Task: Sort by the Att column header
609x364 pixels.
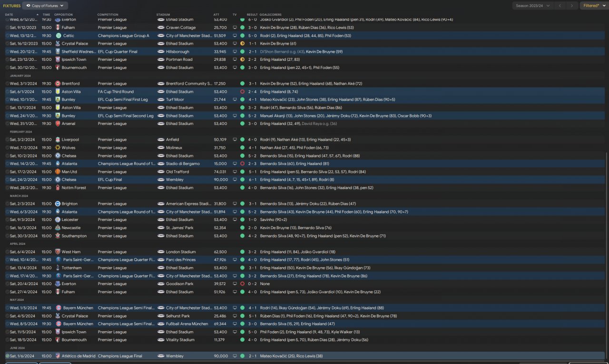Action: pos(216,15)
